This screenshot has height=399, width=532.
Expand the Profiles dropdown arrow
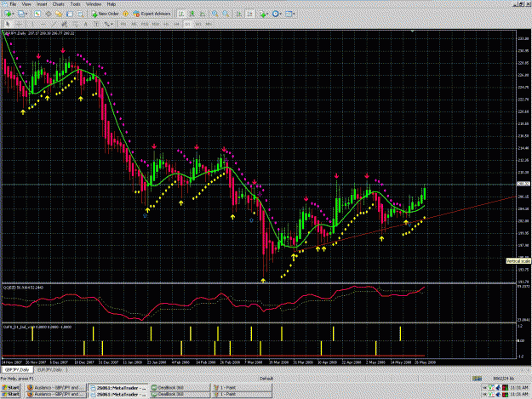pyautogui.click(x=26, y=14)
